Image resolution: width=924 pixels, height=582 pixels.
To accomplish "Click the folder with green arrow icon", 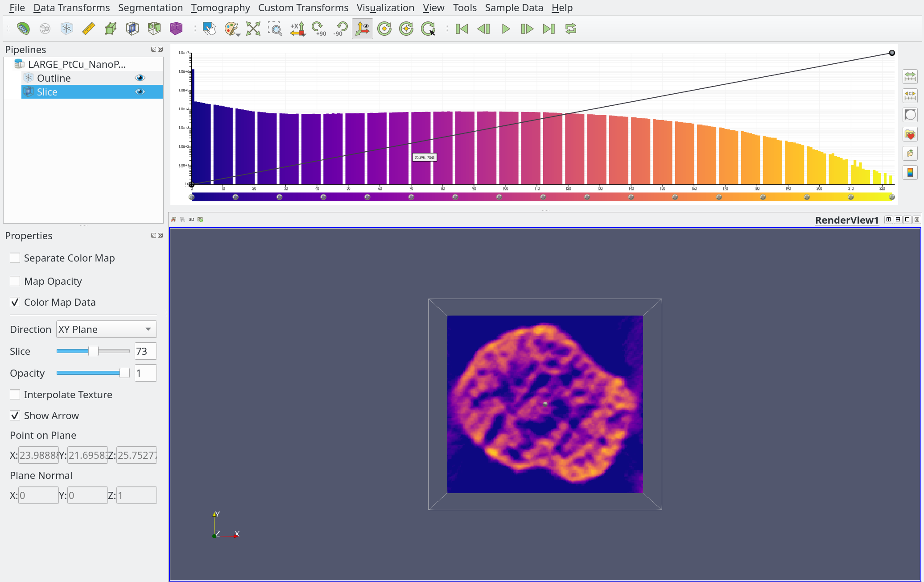I will (910, 153).
